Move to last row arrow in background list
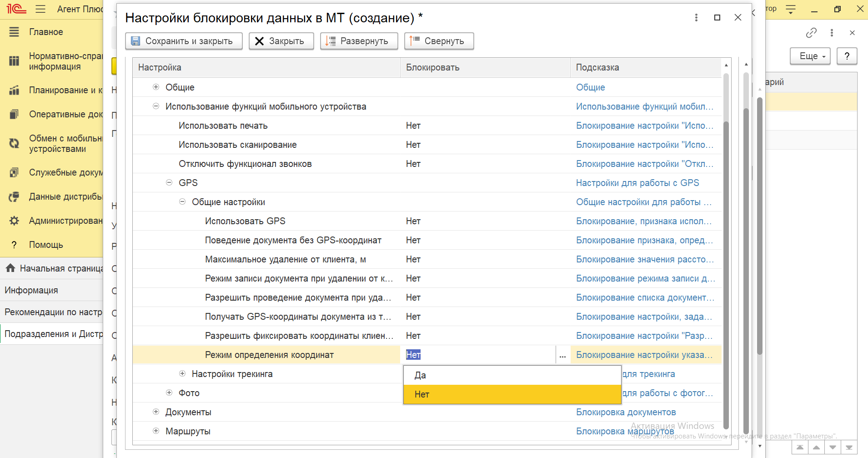This screenshot has width=868, height=458. coord(849,448)
